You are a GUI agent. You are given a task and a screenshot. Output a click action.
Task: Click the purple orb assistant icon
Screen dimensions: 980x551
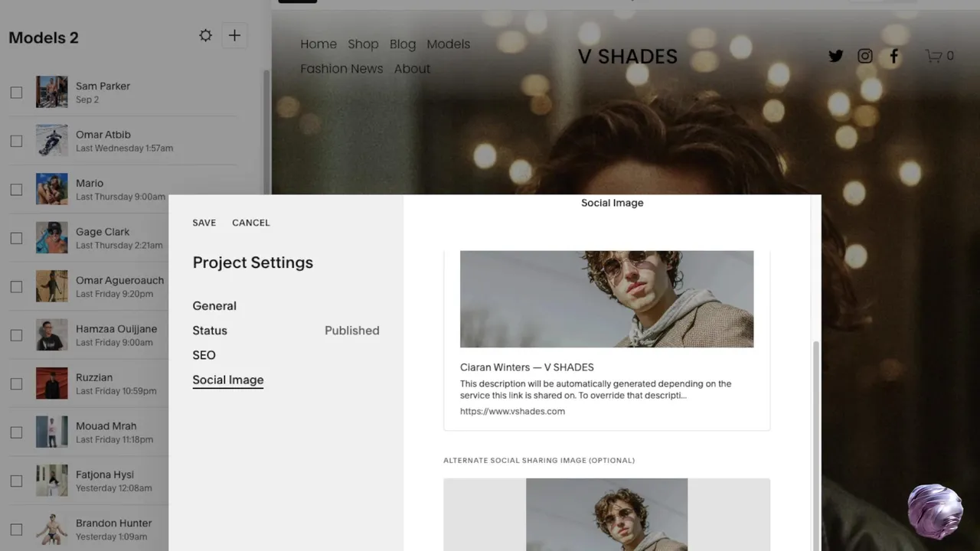pyautogui.click(x=934, y=511)
